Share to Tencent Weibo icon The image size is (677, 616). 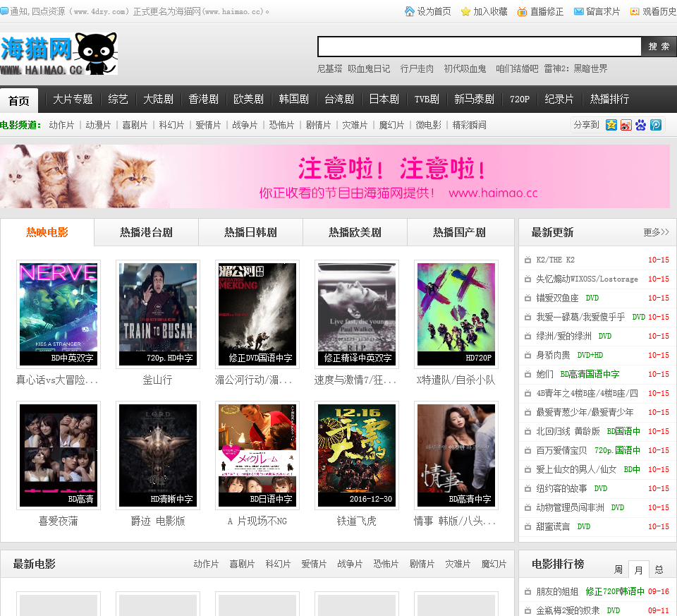(x=655, y=125)
